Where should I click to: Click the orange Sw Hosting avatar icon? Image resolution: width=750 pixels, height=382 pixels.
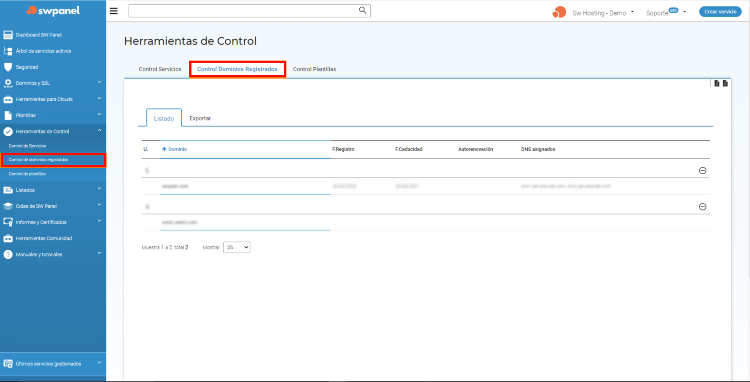coord(559,12)
